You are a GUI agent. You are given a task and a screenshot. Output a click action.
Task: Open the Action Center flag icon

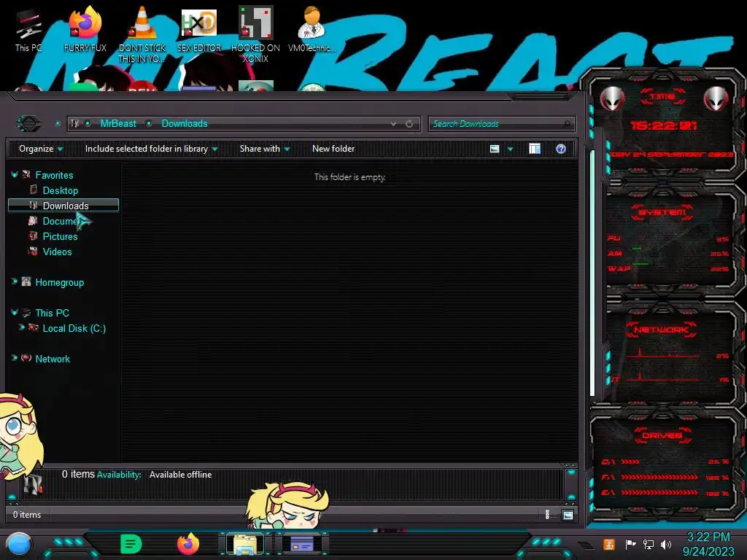coord(630,544)
